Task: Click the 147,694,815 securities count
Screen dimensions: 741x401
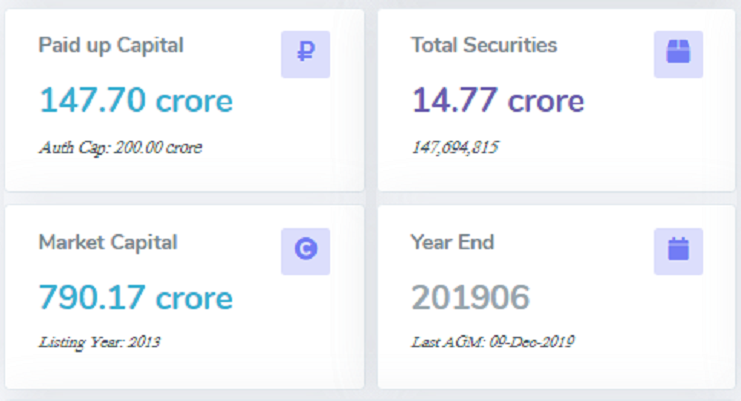Action: [x=455, y=148]
